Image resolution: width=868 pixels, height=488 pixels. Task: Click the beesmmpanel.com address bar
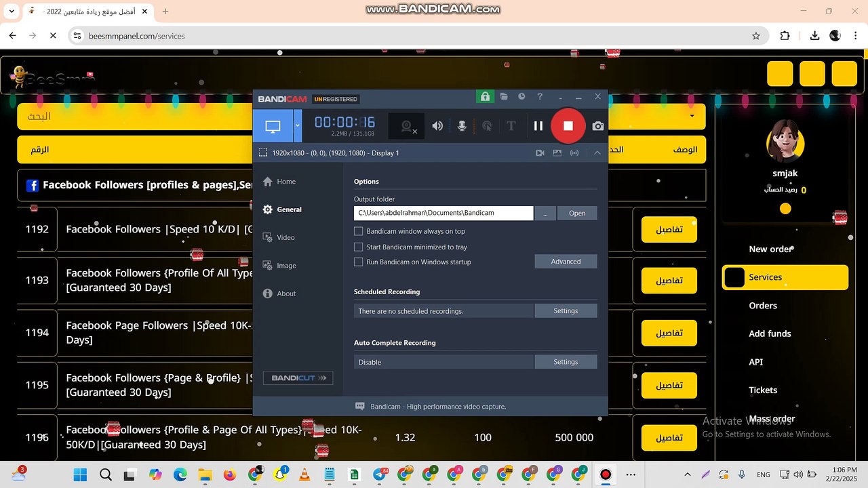coord(418,36)
